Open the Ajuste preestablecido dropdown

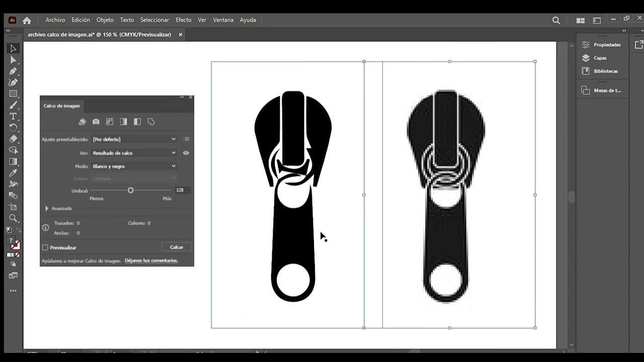[134, 139]
